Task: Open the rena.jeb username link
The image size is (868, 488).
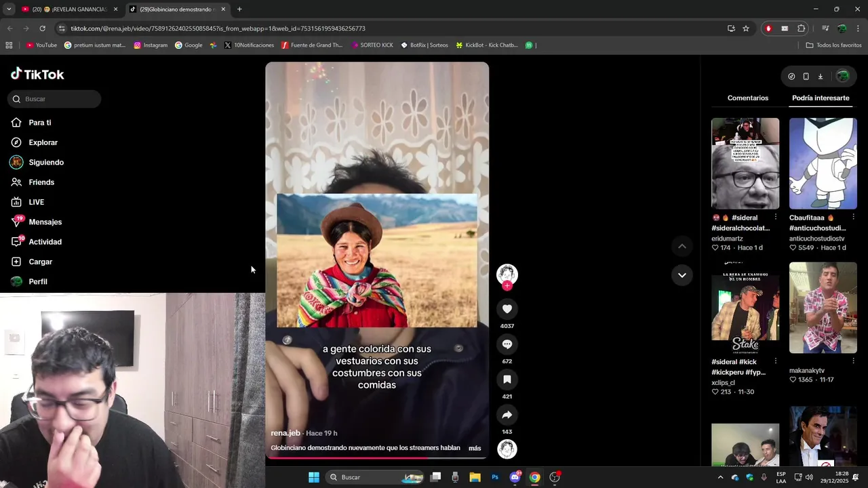Action: pyautogui.click(x=285, y=433)
